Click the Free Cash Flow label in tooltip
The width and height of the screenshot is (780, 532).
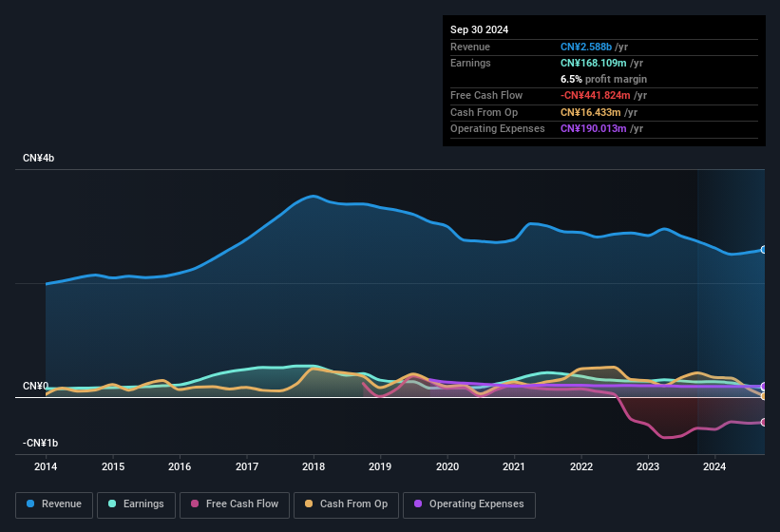[x=486, y=95]
